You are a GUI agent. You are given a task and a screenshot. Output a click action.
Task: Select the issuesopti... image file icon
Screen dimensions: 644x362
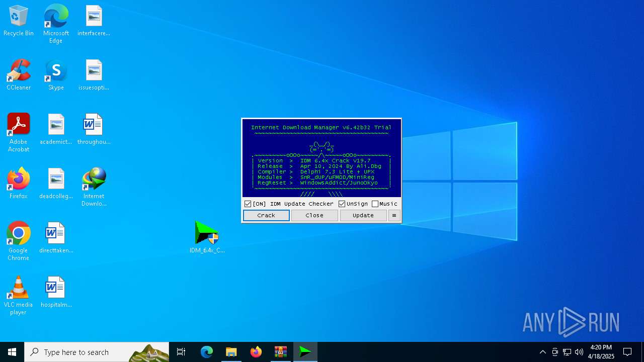pos(94,75)
